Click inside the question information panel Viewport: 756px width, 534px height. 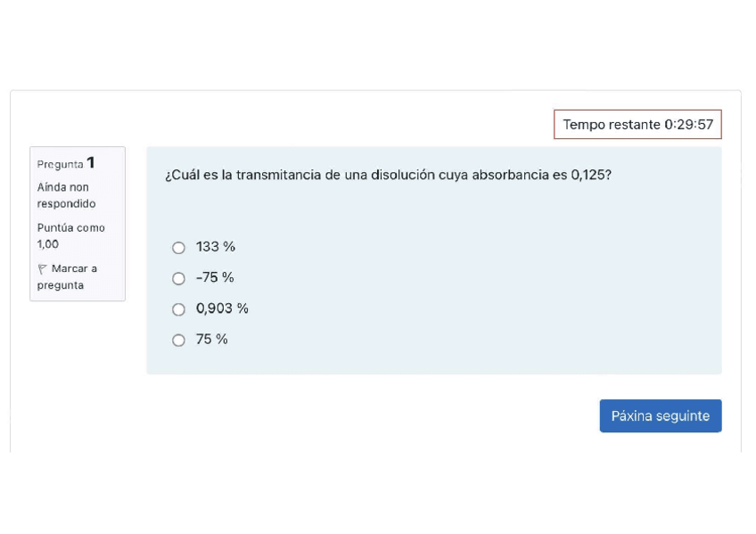coord(78,223)
